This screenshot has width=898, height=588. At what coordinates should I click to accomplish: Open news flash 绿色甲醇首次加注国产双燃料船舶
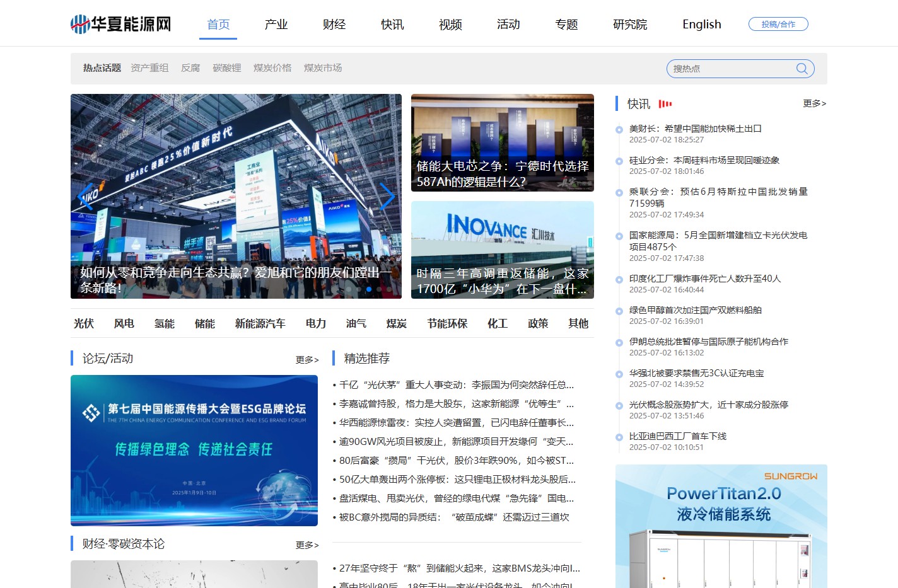[x=696, y=310]
